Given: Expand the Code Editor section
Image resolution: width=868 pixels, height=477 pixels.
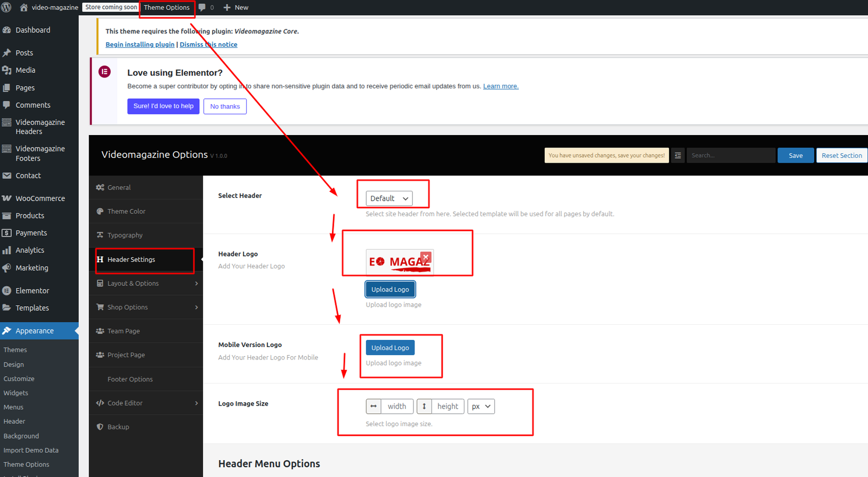Looking at the screenshot, I should tap(146, 403).
